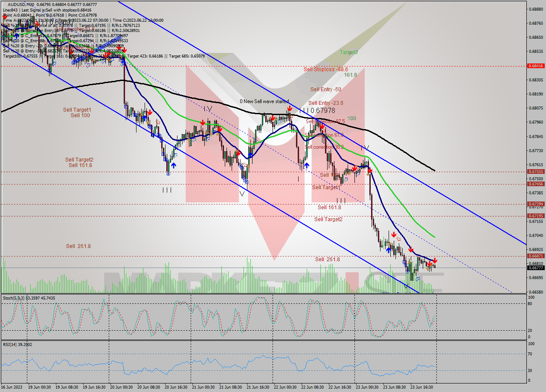Click the red 0.68416 stoploss price tag
This screenshot has width=546, height=392.
click(536, 66)
